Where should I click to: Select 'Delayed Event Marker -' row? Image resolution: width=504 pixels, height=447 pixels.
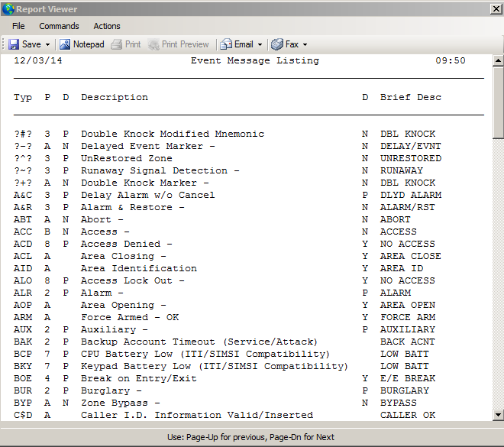click(228, 146)
